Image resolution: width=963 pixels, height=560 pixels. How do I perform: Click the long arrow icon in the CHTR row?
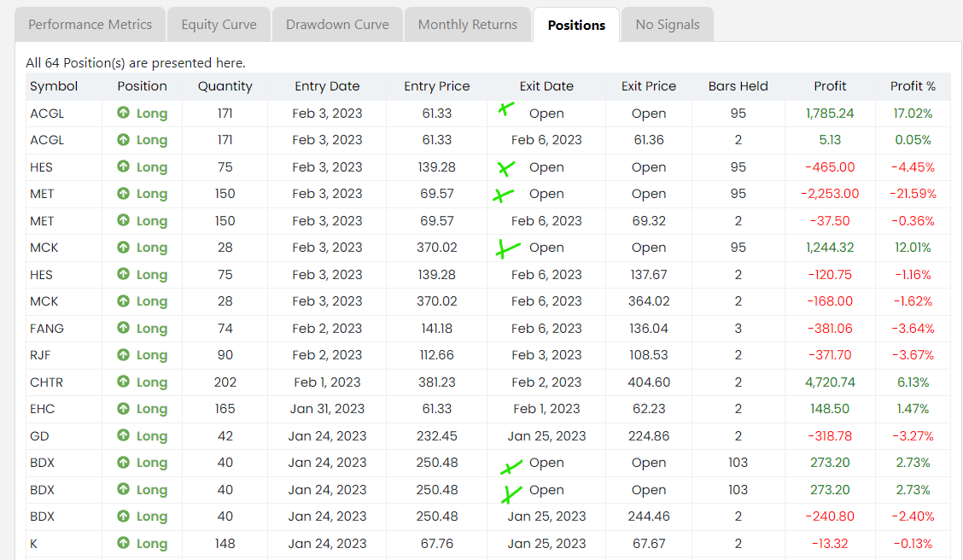click(x=124, y=381)
